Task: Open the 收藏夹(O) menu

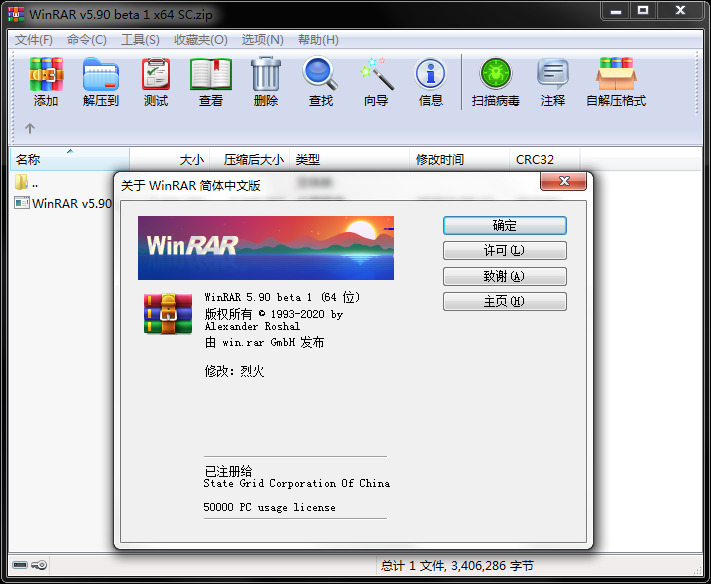Action: (x=200, y=40)
